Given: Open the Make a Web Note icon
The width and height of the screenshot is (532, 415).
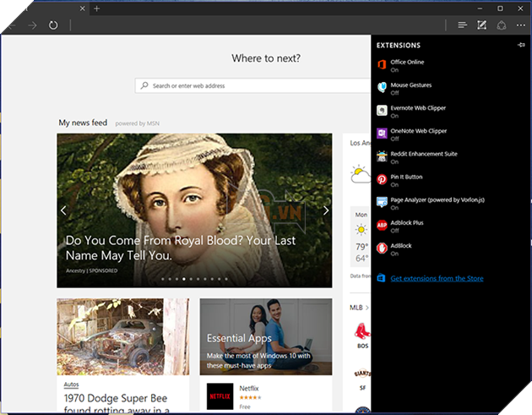Looking at the screenshot, I should [482, 25].
